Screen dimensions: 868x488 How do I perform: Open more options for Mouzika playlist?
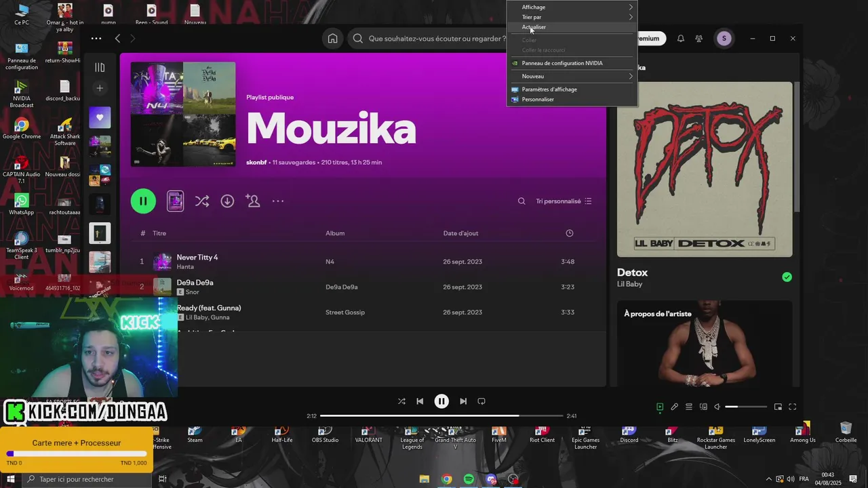click(278, 201)
